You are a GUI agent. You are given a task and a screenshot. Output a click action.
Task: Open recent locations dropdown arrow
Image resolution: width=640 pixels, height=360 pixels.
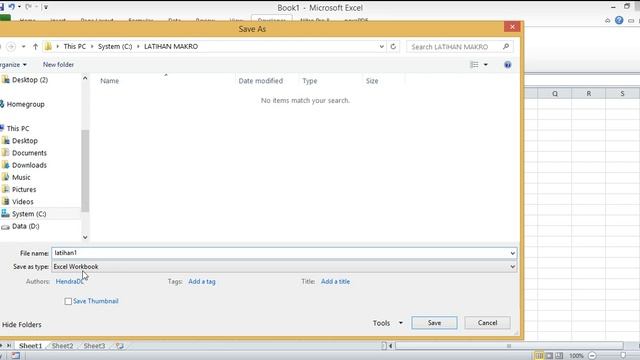pyautogui.click(x=24, y=47)
